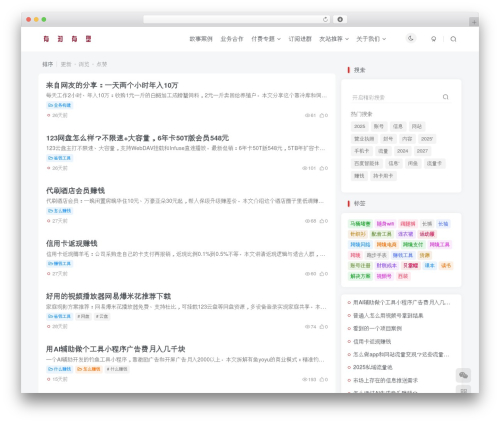Click the clock icon on the 15天前 post
Screen dimensions: 500x423
[49, 379]
